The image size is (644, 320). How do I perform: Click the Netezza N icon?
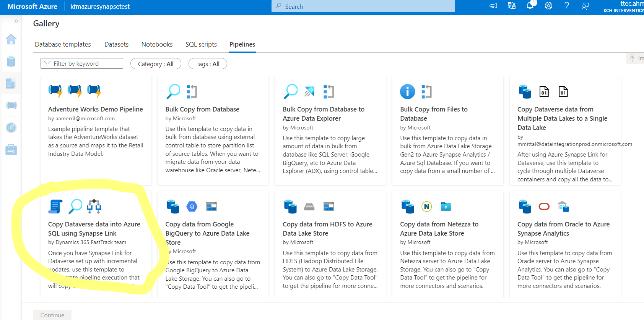[426, 207]
